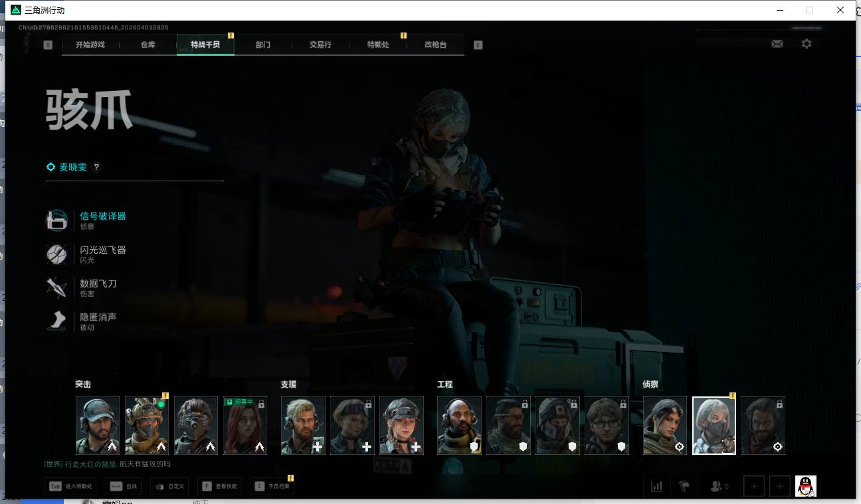The image size is (861, 504).
Task: Click the flag icon in bottom bar
Action: (684, 486)
